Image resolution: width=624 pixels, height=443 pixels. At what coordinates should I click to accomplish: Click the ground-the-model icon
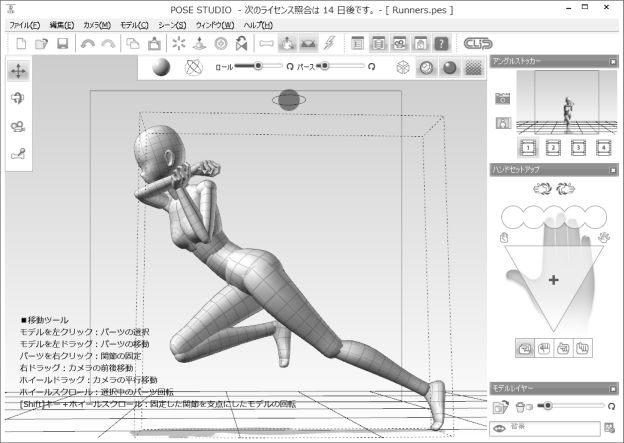[x=199, y=43]
